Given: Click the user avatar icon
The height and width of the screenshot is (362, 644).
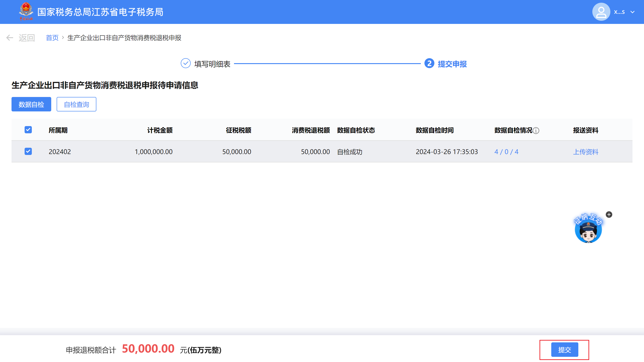Looking at the screenshot, I should [601, 12].
